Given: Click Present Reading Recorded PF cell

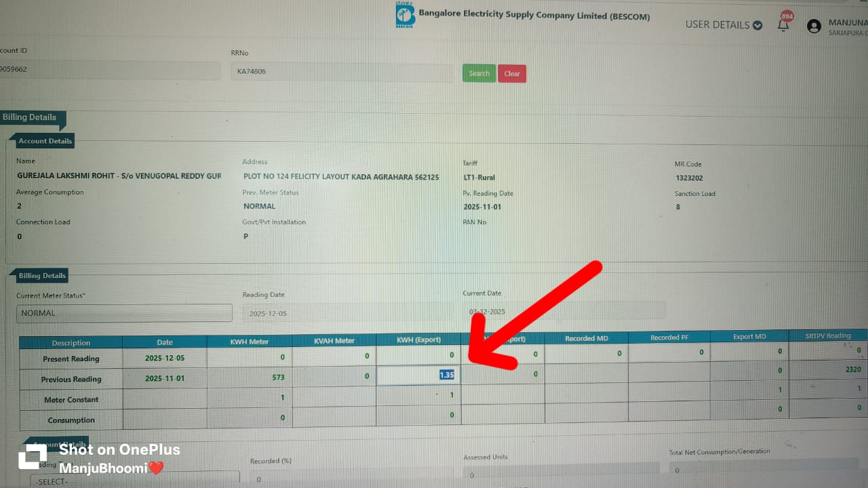Looking at the screenshot, I should coord(669,352).
